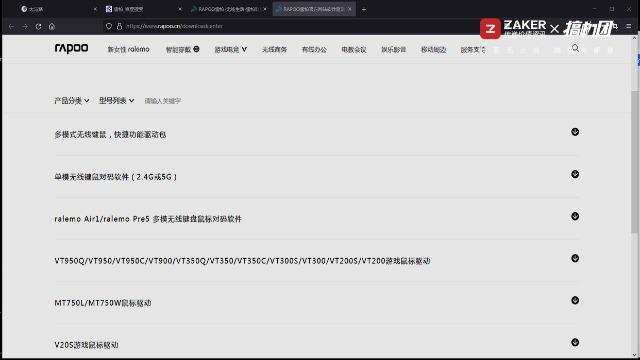The width and height of the screenshot is (640, 360).
Task: Click the browser forward arrow
Action: (25, 27)
